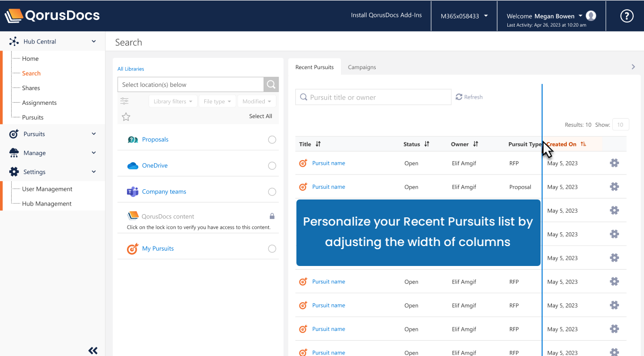Click the Manage cloud-people icon
The width and height of the screenshot is (644, 356).
pyautogui.click(x=14, y=153)
